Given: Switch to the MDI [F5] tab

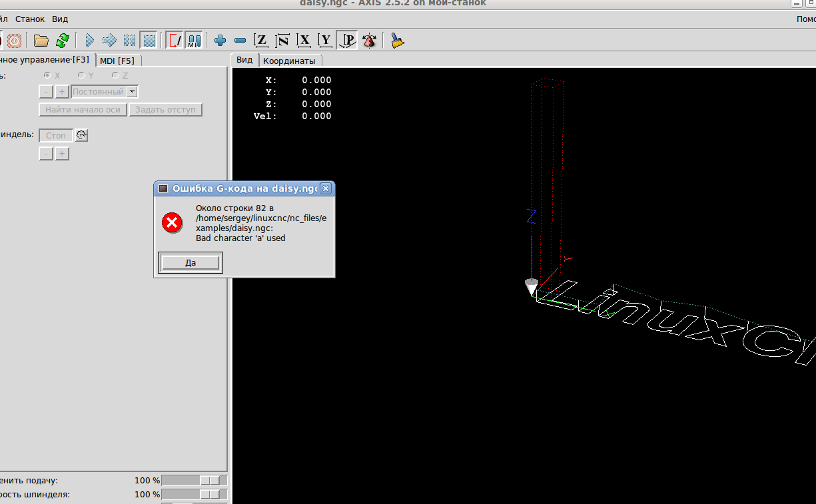Looking at the screenshot, I should [117, 61].
